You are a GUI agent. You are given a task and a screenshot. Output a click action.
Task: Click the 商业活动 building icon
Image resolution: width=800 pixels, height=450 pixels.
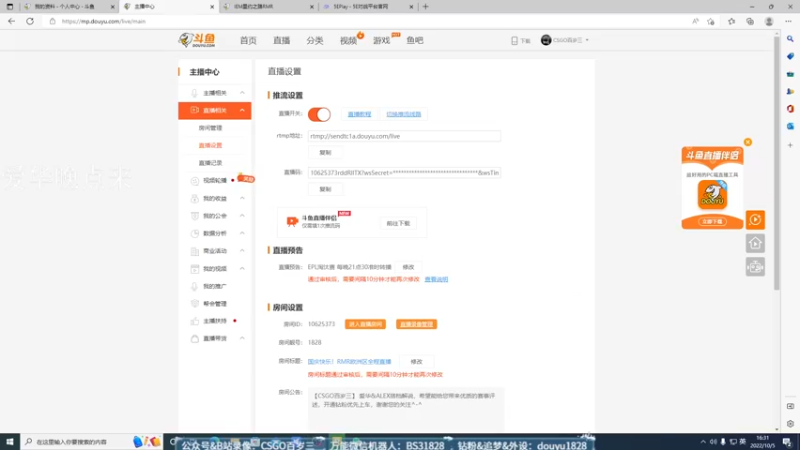point(194,251)
